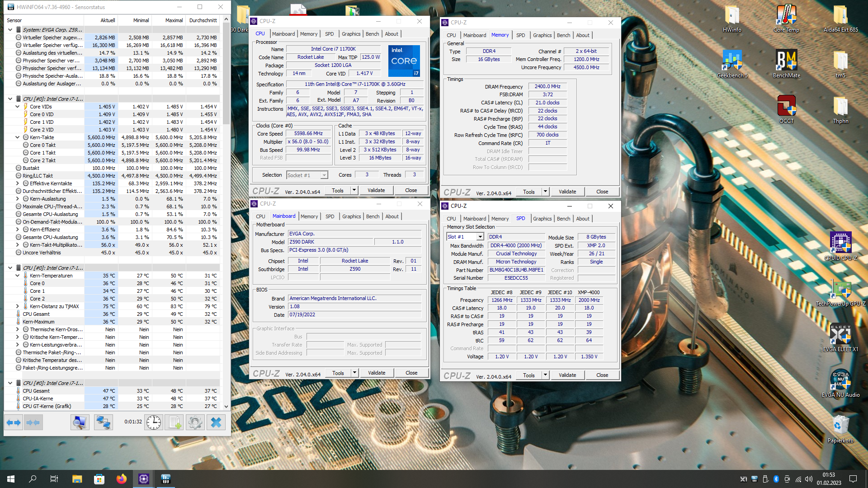
Task: Open the Thphn desktop folder
Action: pos(840,110)
